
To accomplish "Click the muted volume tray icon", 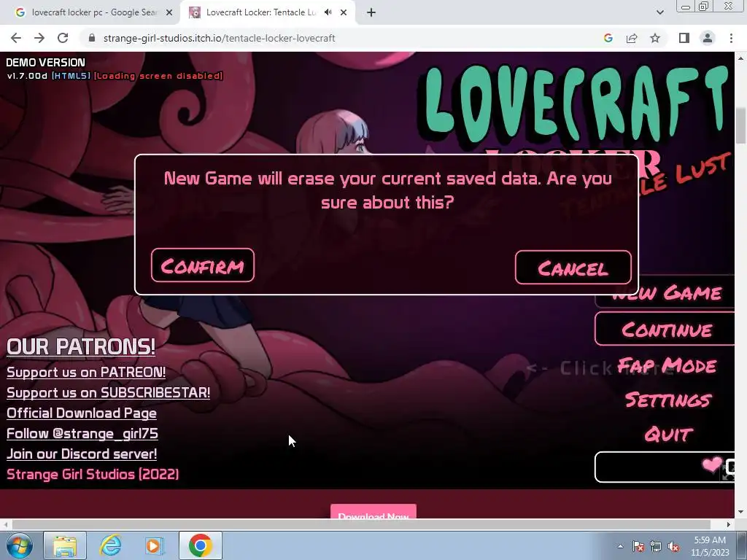I will [673, 546].
